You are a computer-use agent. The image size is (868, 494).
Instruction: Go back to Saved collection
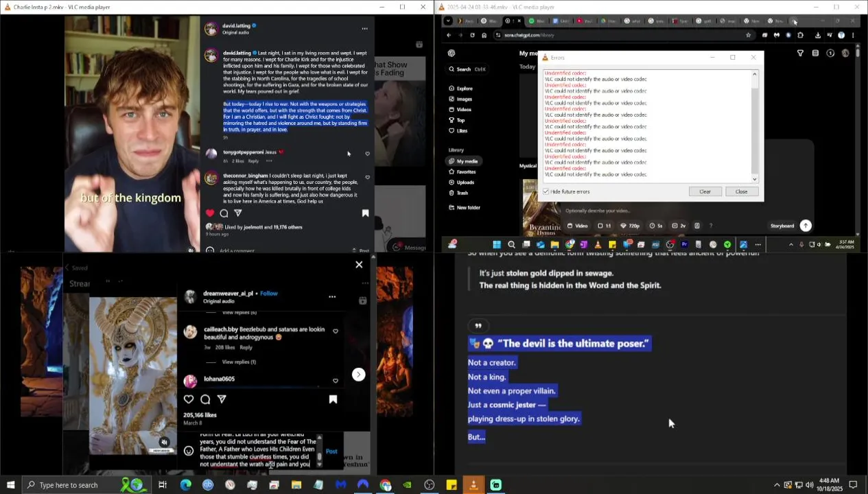tap(75, 268)
